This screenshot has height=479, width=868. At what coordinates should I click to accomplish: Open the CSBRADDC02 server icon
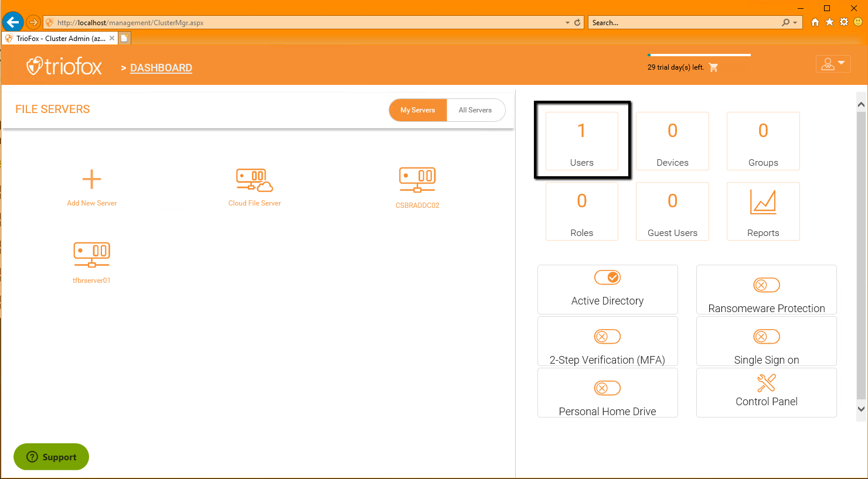417,180
